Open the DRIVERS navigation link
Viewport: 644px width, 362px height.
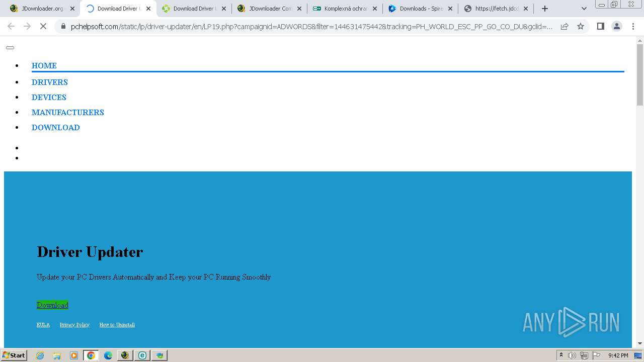pyautogui.click(x=50, y=82)
